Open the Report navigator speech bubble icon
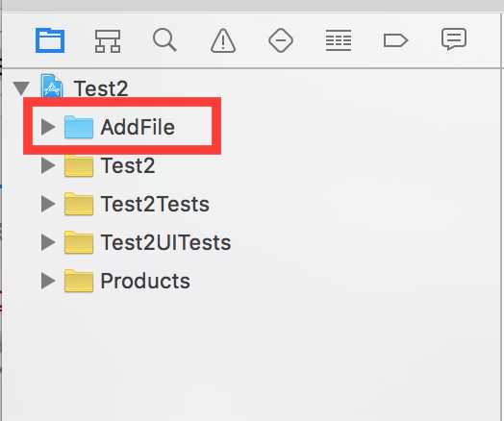The height and width of the screenshot is (421, 504). coord(454,39)
